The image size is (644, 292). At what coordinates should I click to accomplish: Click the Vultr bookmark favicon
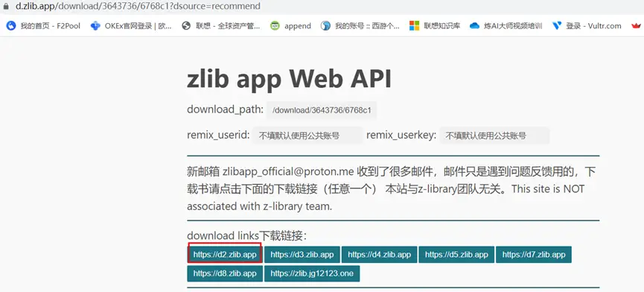pyautogui.click(x=556, y=26)
